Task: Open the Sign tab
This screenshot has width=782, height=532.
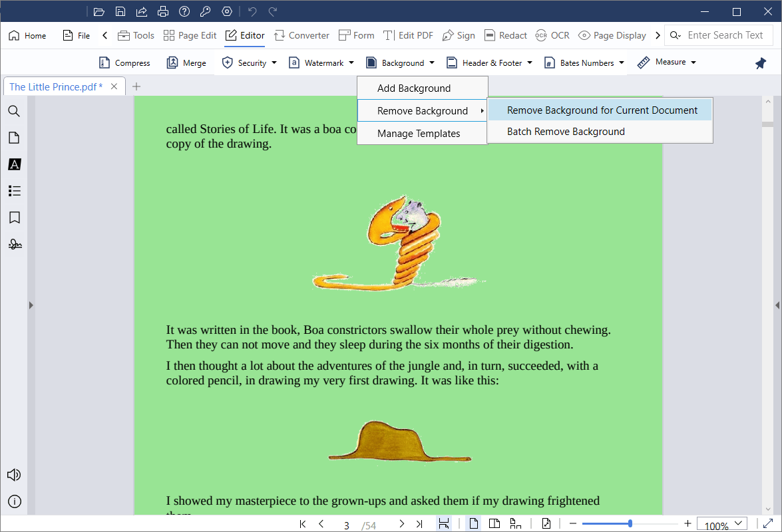Action: (x=459, y=35)
